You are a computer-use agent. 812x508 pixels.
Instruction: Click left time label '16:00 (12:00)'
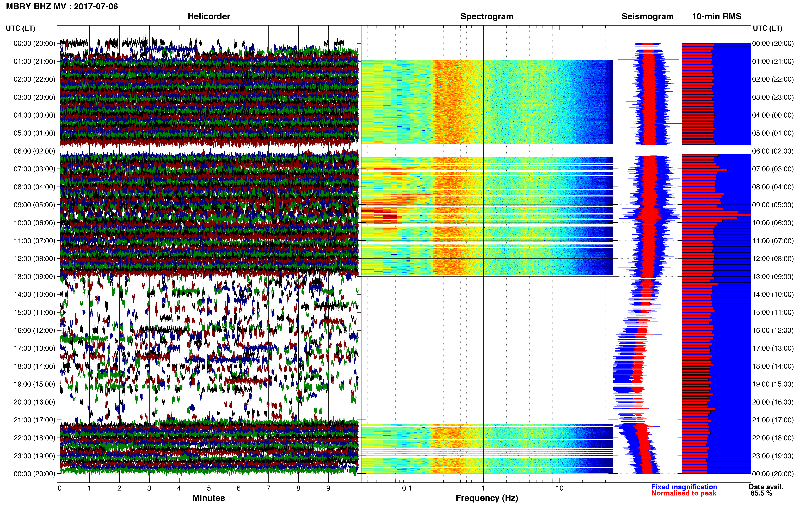point(34,330)
